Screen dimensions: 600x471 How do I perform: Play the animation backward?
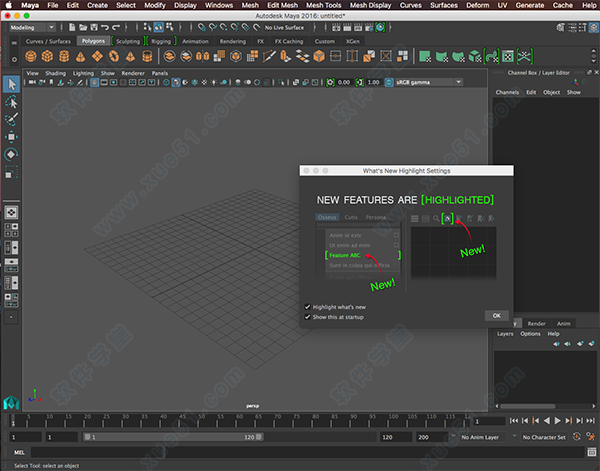tap(547, 421)
